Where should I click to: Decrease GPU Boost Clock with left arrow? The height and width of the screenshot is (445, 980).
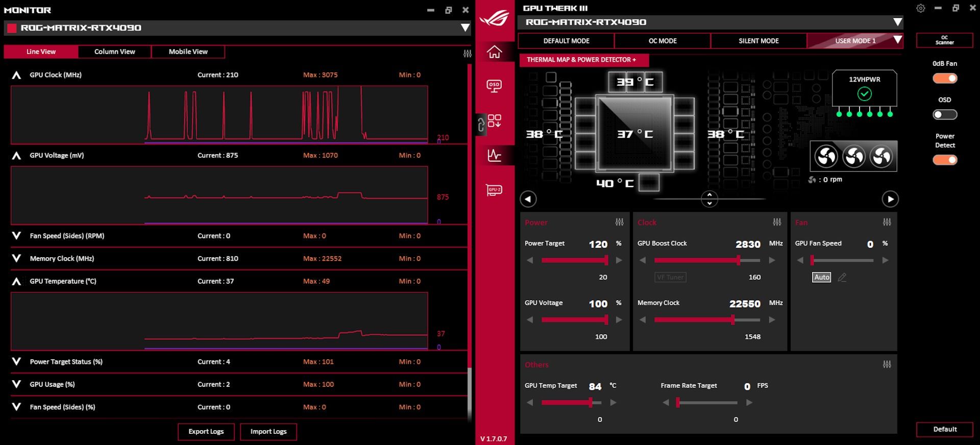pyautogui.click(x=643, y=260)
